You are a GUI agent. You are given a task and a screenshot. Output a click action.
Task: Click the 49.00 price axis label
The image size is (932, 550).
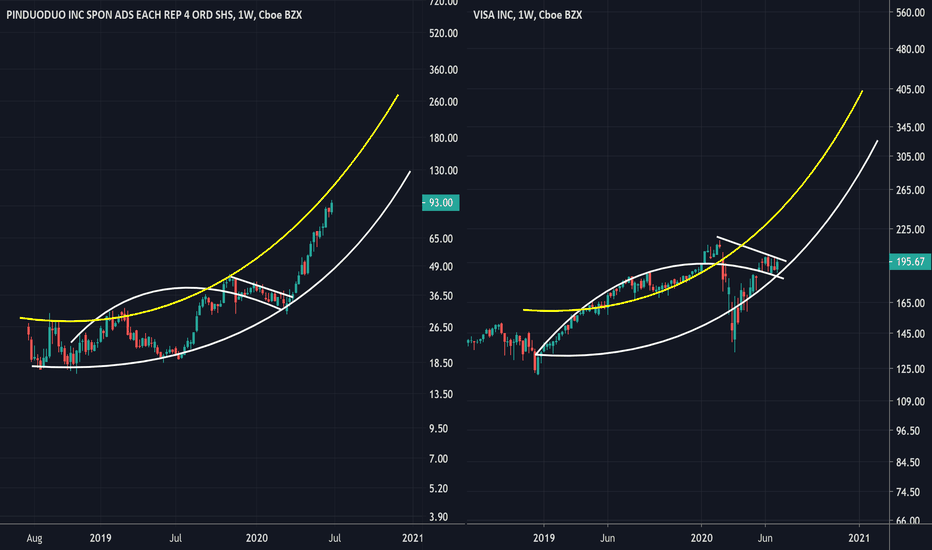coord(441,267)
